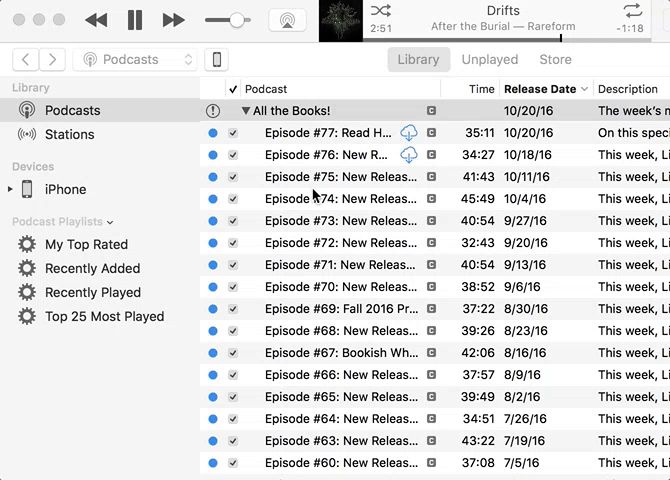Open the Podcasts media type dropdown
This screenshot has width=670, height=480.
tap(135, 59)
